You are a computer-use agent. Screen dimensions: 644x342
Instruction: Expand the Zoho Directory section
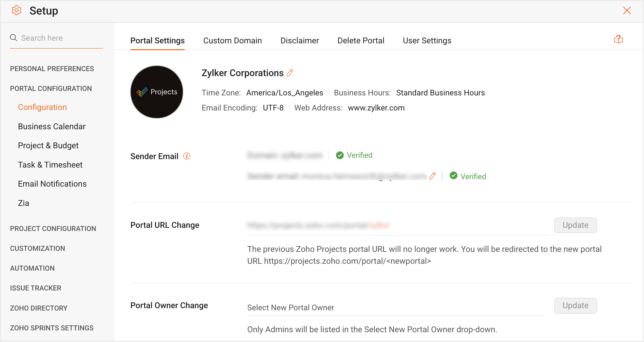[39, 308]
